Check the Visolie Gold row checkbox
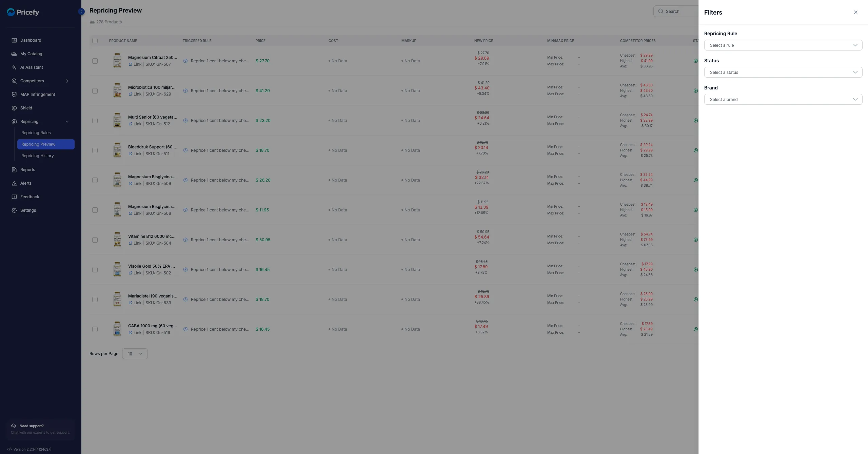The image size is (868, 454). [95, 270]
